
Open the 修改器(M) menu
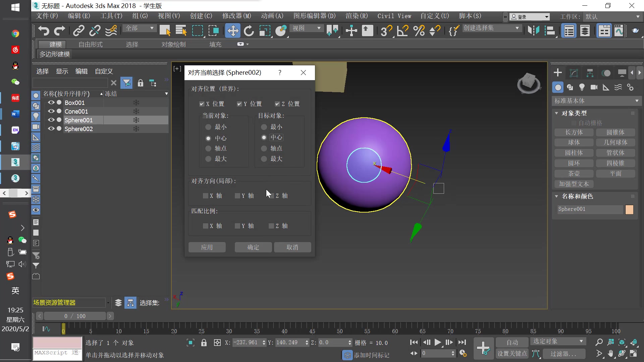[236, 16]
